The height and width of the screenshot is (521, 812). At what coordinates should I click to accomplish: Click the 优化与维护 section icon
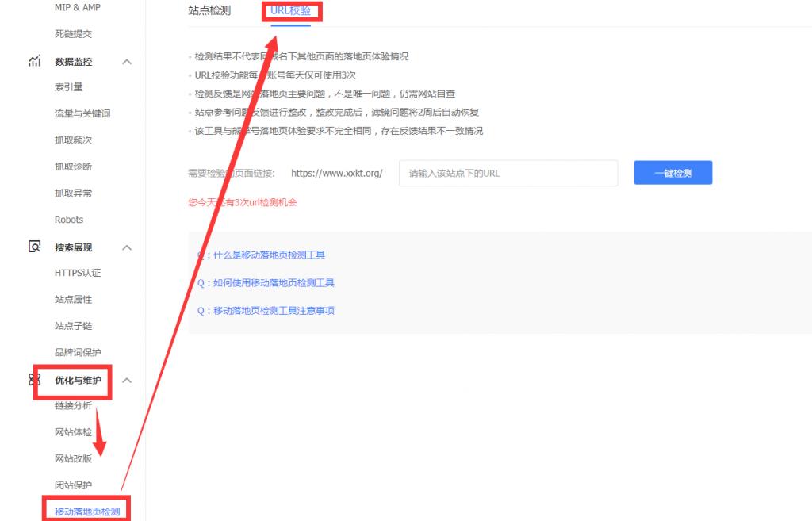pyautogui.click(x=34, y=381)
